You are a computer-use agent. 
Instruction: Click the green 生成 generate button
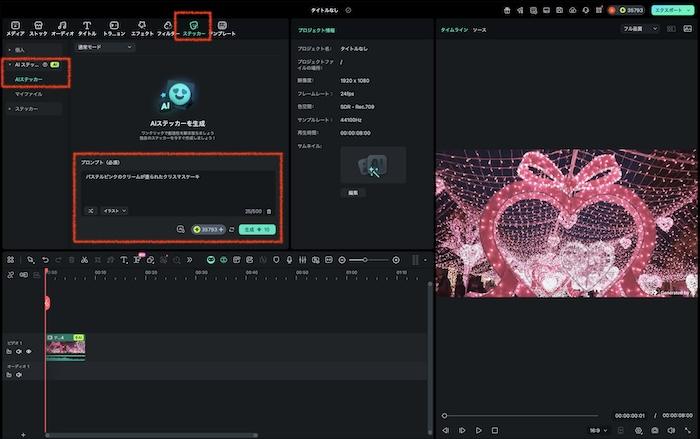(256, 229)
